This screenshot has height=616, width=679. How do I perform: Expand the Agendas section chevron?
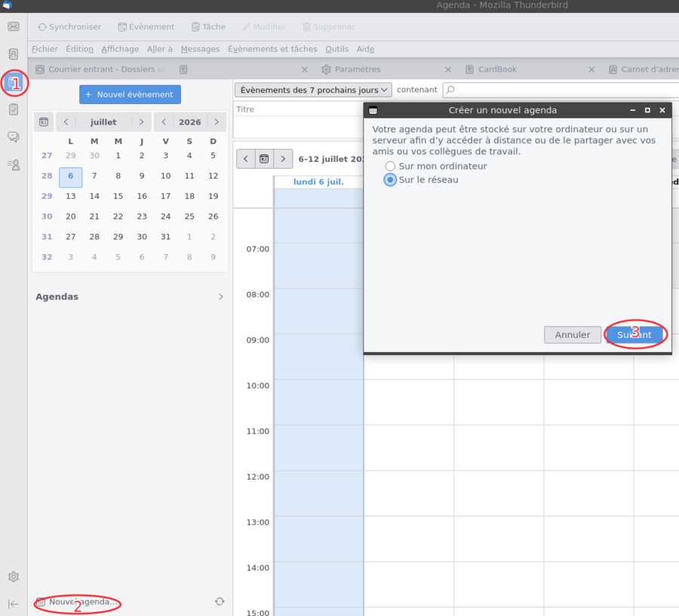click(221, 296)
